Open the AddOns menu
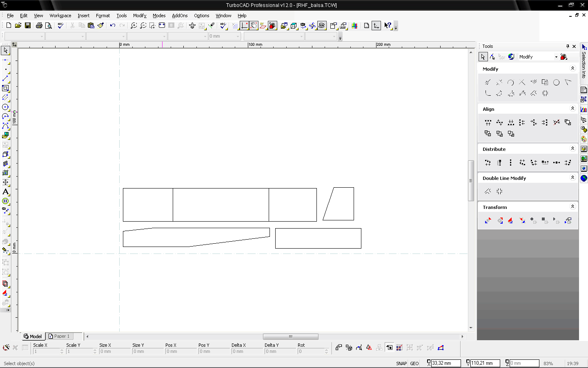This screenshot has height=368, width=588. coord(180,16)
